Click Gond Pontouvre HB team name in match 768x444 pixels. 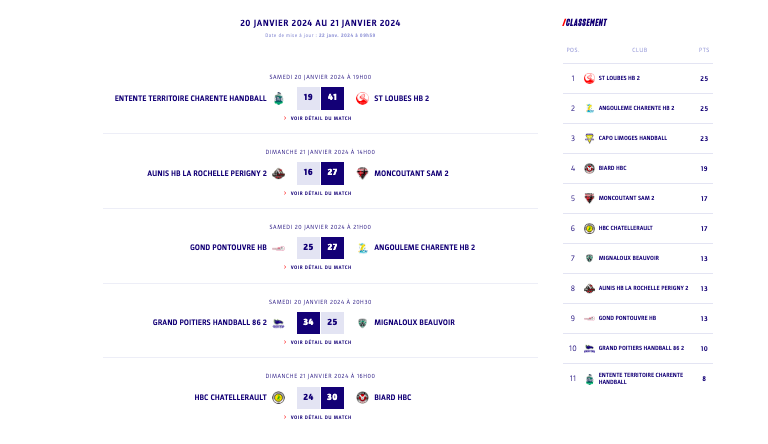pos(228,247)
